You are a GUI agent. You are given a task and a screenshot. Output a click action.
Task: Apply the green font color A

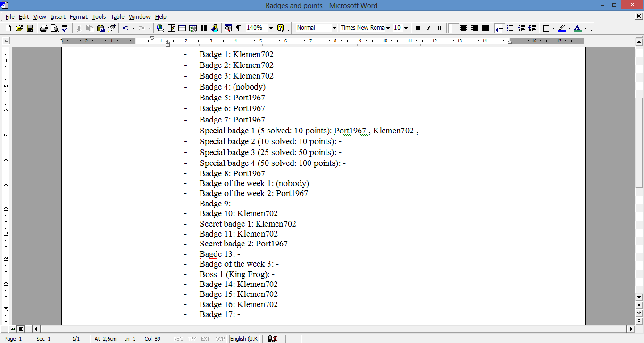coord(578,28)
